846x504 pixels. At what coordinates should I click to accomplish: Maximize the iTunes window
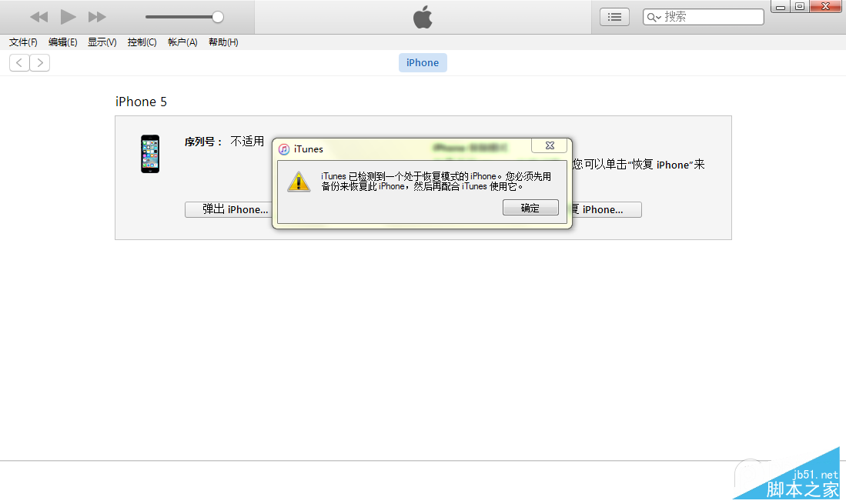point(800,6)
